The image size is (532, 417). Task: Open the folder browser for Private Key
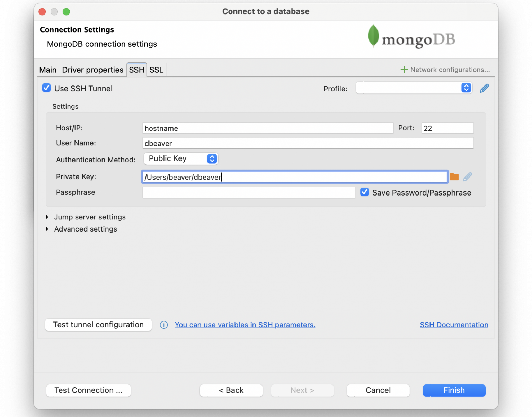pos(454,176)
